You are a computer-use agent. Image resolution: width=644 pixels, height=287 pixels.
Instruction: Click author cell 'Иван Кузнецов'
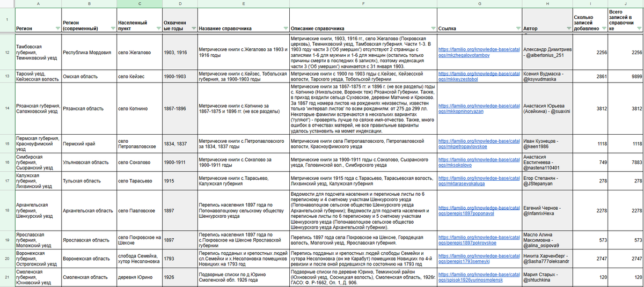pyautogui.click(x=547, y=143)
